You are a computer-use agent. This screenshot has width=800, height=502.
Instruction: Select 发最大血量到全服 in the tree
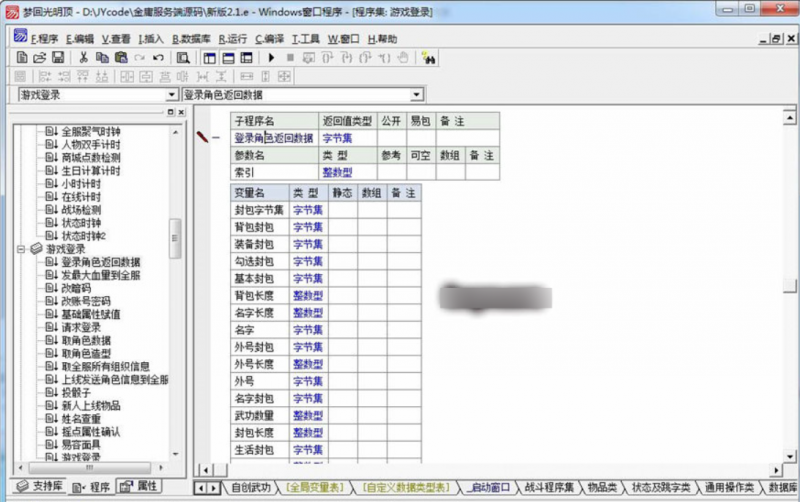point(101,275)
